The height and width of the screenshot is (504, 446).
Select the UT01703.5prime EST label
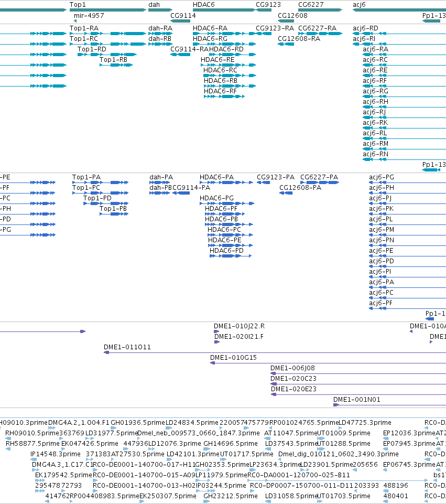344,496
